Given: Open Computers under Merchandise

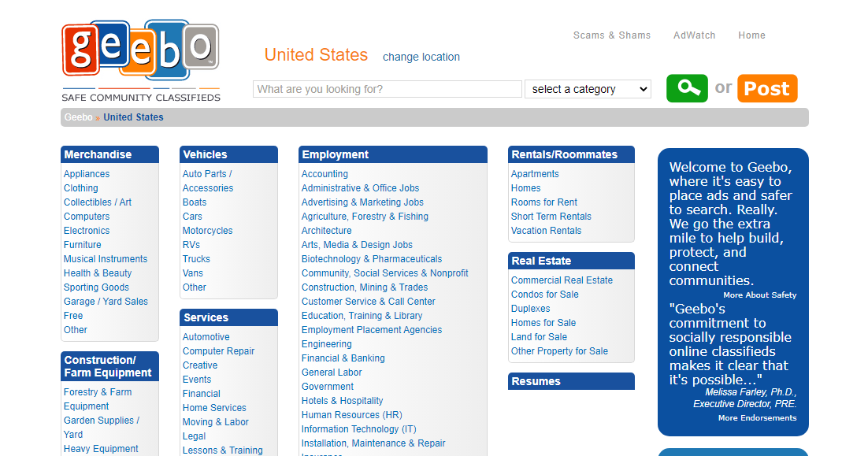Looking at the screenshot, I should click(87, 217).
